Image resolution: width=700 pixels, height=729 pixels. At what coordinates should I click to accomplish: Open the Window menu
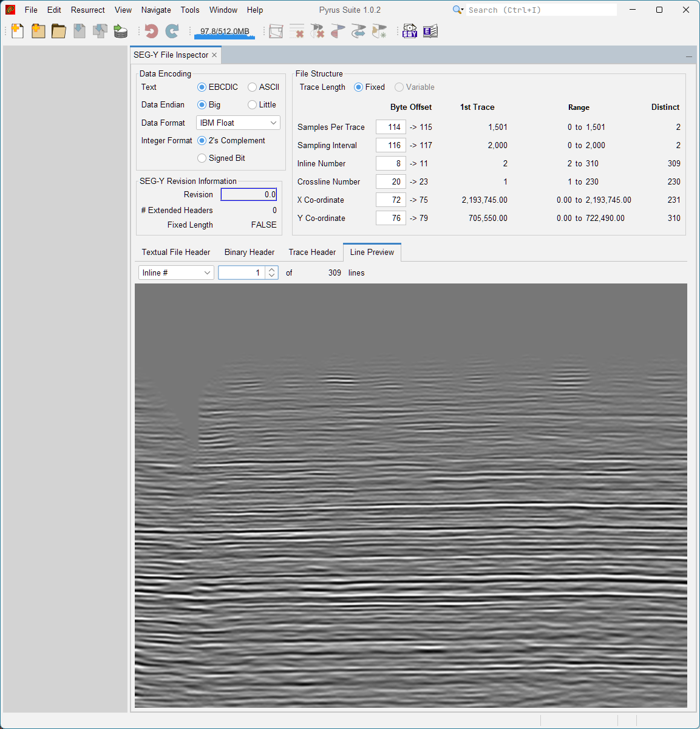[x=223, y=10]
